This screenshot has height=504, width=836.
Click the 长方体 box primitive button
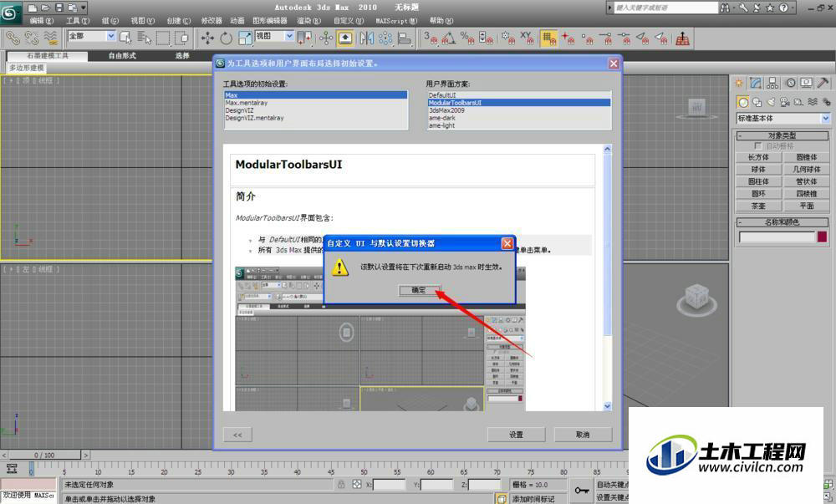pos(759,157)
